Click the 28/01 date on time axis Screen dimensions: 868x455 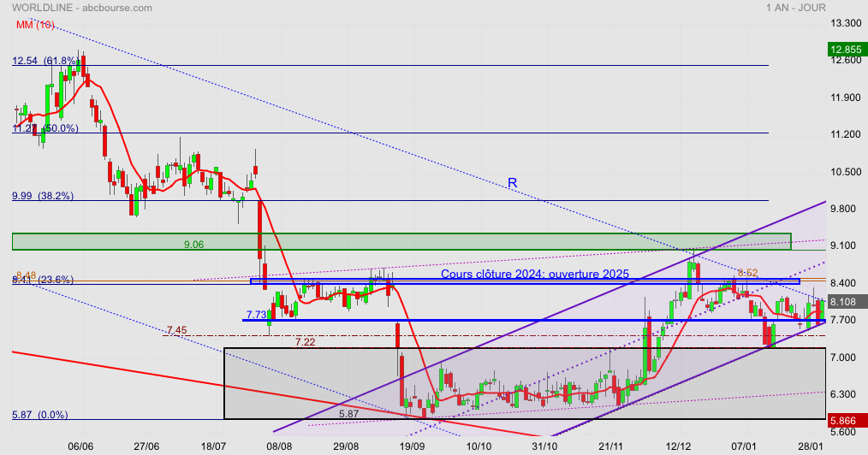tap(811, 446)
